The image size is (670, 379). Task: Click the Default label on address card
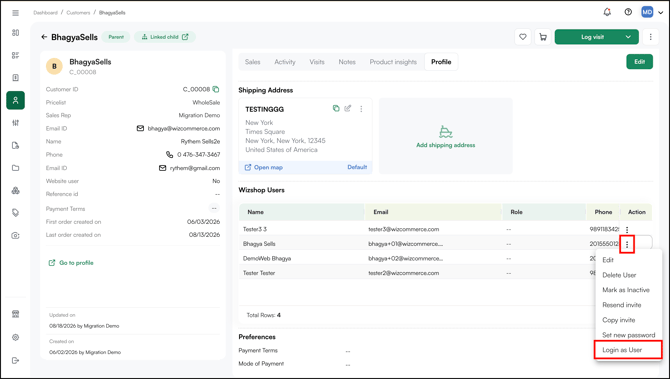click(357, 167)
